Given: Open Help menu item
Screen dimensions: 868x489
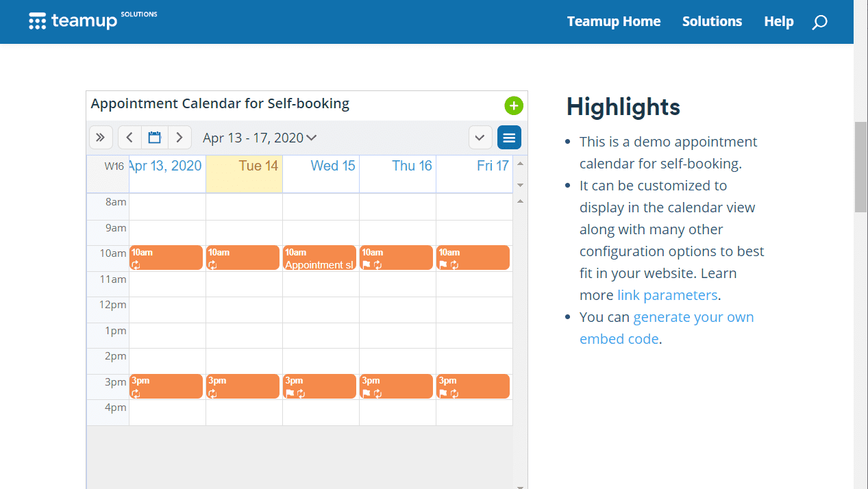Looking at the screenshot, I should [x=778, y=21].
